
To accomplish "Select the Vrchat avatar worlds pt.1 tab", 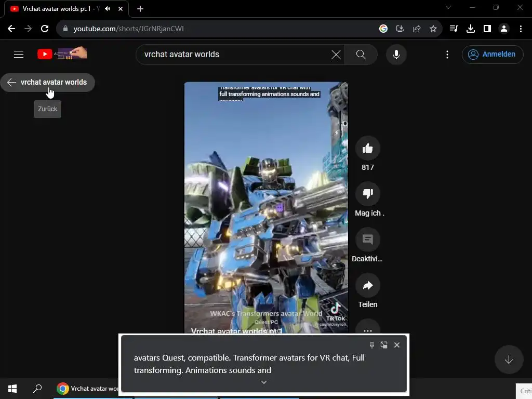I will pos(66,9).
